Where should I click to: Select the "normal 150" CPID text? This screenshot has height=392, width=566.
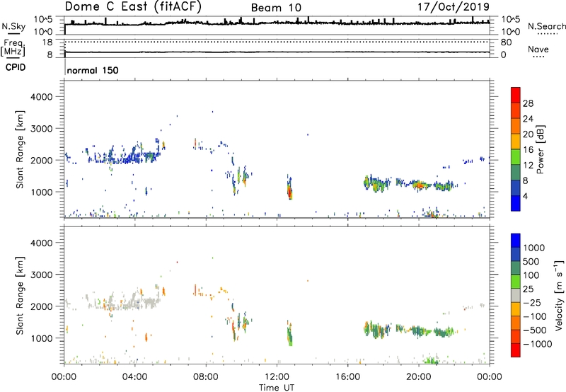pyautogui.click(x=93, y=70)
